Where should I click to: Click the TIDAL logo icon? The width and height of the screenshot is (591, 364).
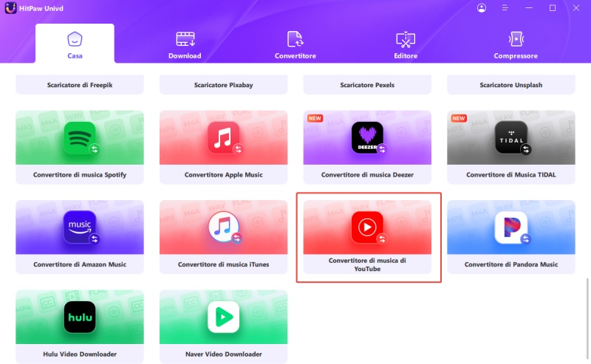[511, 137]
